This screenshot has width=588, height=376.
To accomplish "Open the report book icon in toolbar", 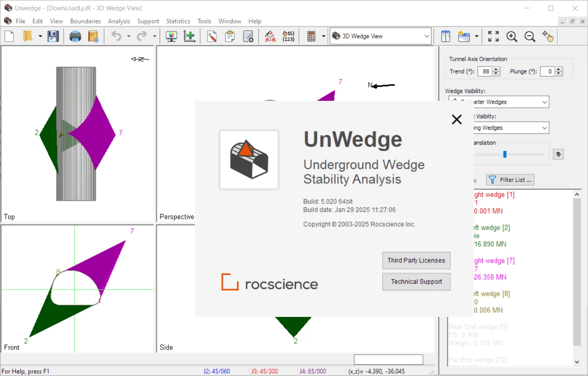I will pyautogui.click(x=93, y=36).
